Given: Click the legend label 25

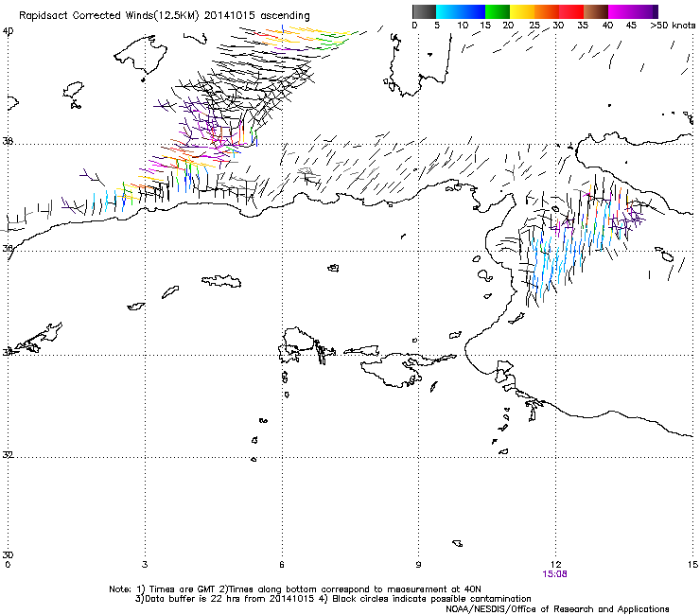Looking at the screenshot, I should [x=534, y=25].
